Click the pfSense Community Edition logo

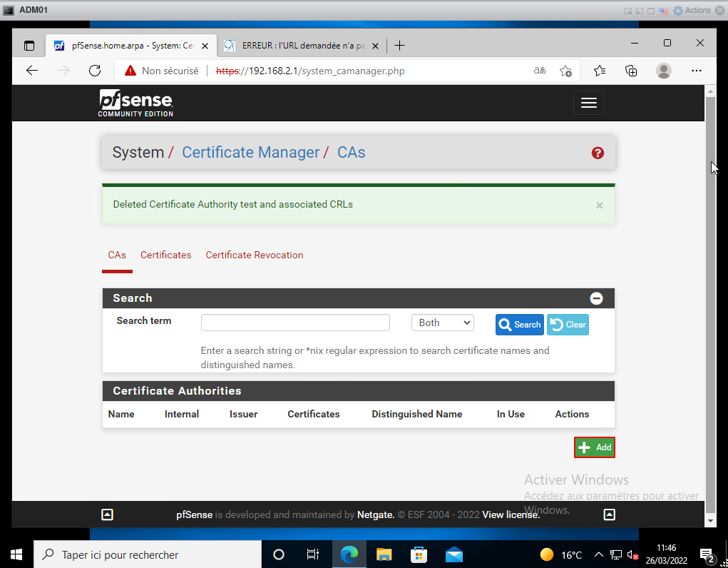point(135,103)
